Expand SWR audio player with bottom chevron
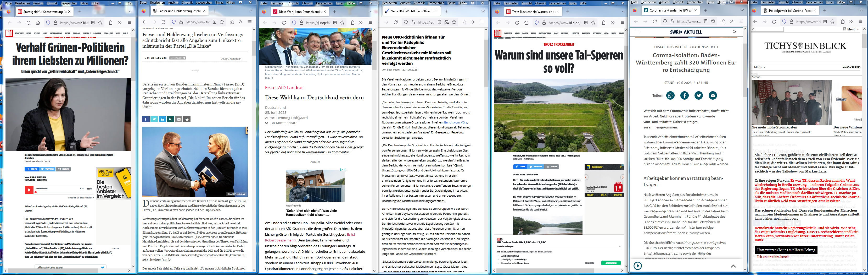 click(x=733, y=266)
